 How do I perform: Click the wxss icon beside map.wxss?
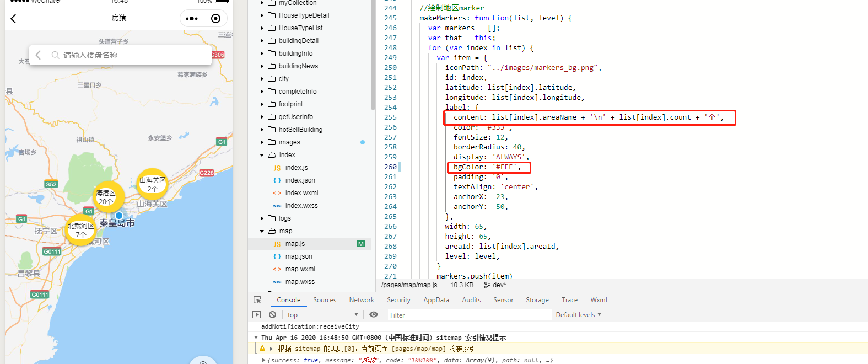coord(277,282)
